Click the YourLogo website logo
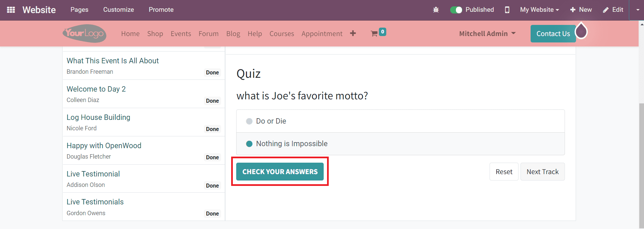The width and height of the screenshot is (644, 229). (84, 33)
